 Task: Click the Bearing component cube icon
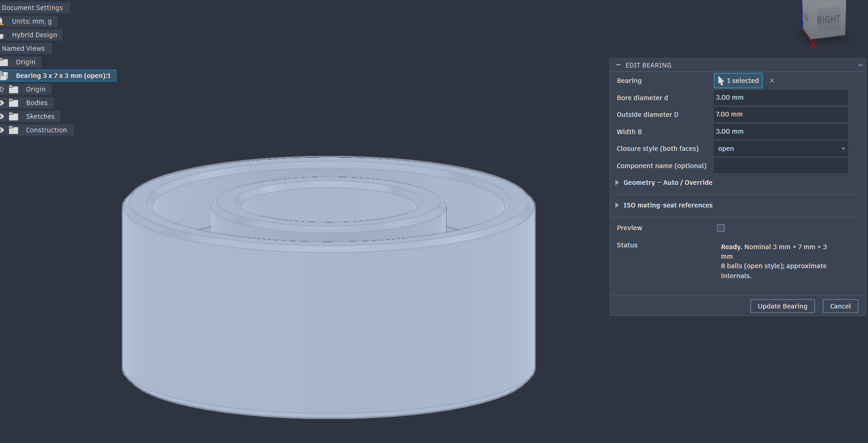click(x=4, y=76)
